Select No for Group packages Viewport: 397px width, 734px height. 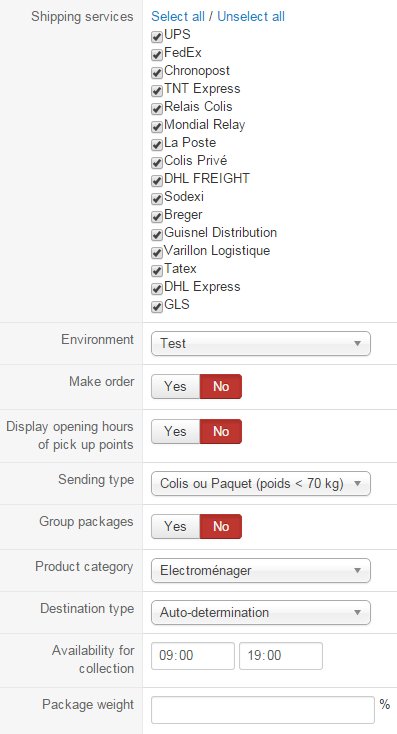pos(221,526)
